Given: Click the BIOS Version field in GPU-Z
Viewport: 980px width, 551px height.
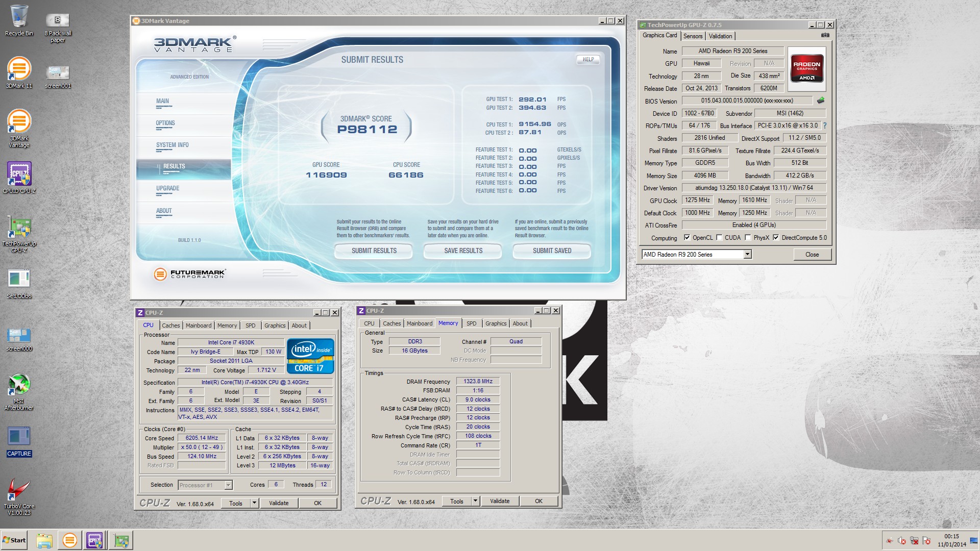Looking at the screenshot, I should pos(747,101).
